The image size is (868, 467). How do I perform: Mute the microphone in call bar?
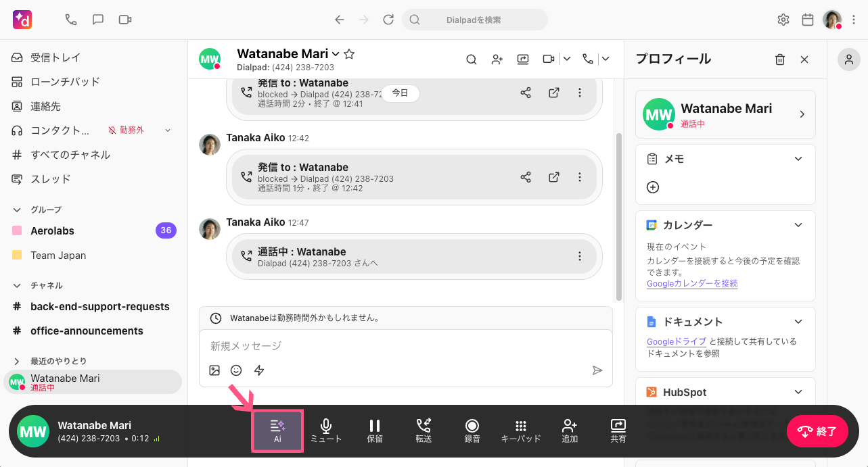(326, 431)
